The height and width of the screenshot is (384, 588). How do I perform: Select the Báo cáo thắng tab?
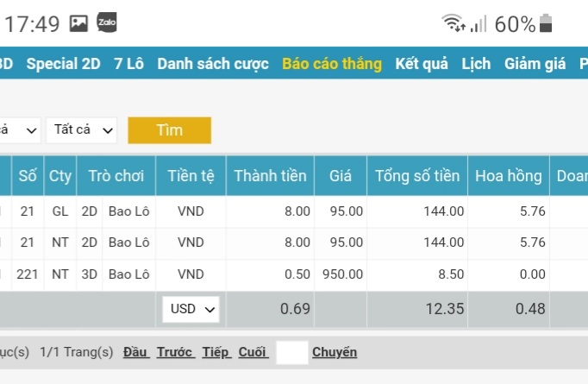click(332, 64)
